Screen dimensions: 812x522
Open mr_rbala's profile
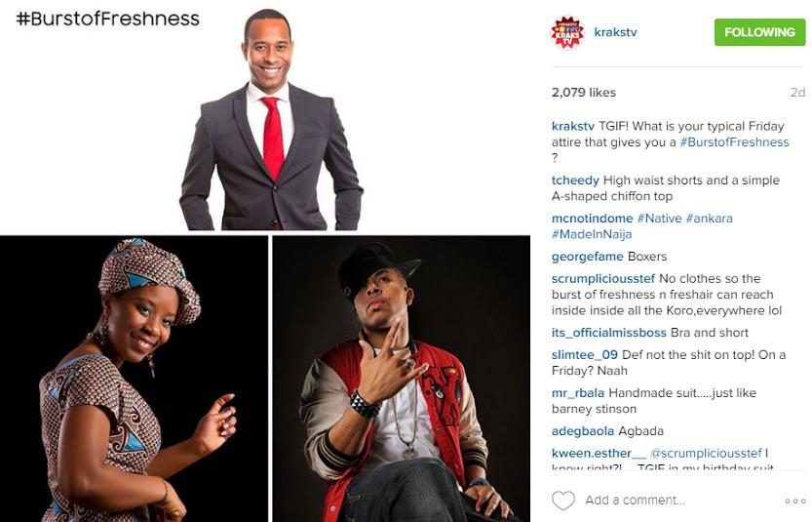tap(577, 393)
